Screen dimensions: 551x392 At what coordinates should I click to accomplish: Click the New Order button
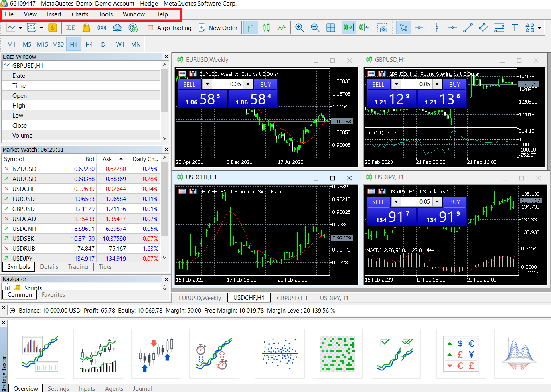(x=218, y=28)
